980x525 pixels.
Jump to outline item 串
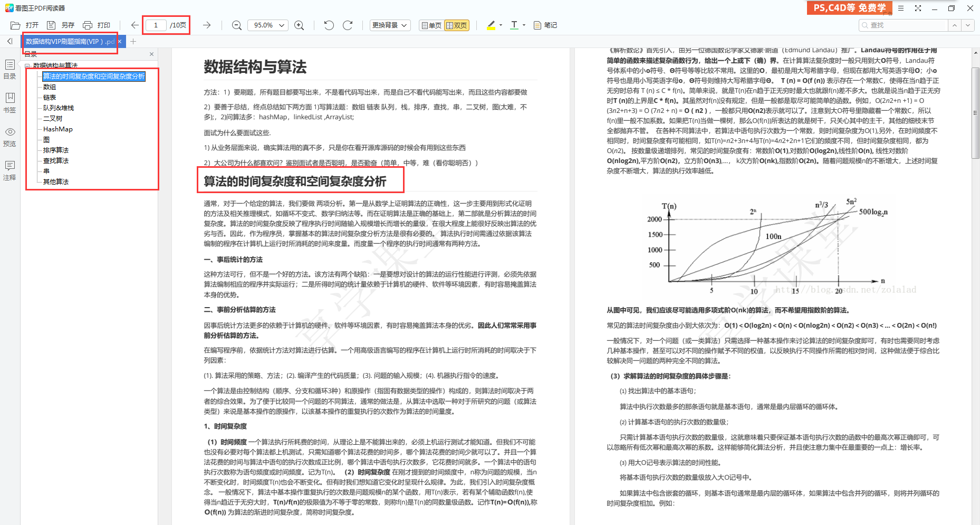point(46,171)
